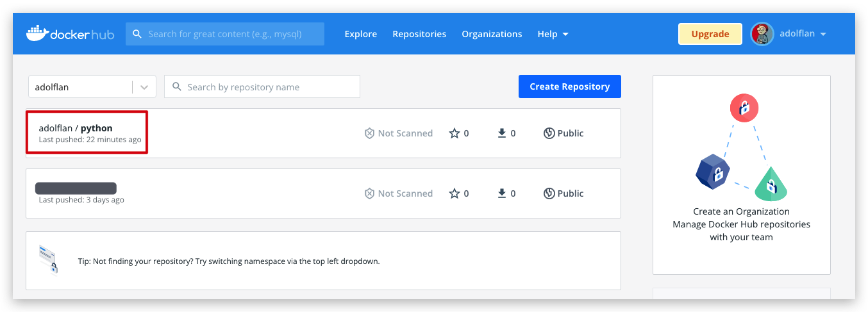The width and height of the screenshot is (868, 312).
Task: Focus the 'Search by repository name' field
Action: point(262,86)
